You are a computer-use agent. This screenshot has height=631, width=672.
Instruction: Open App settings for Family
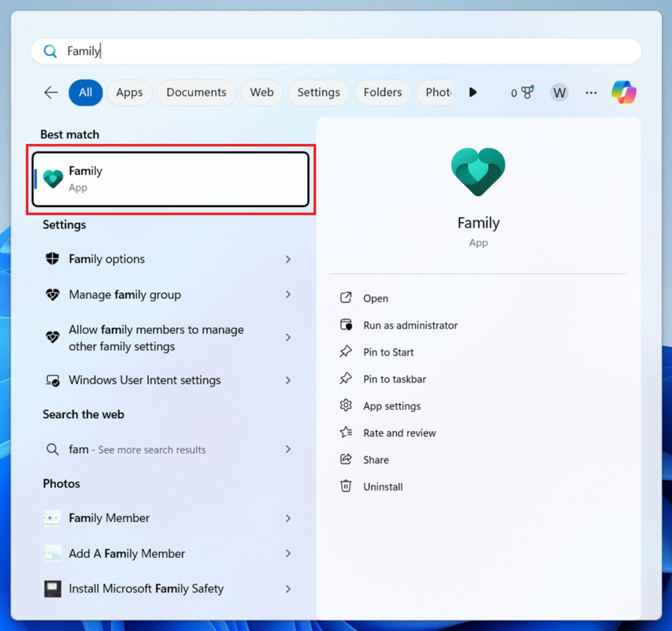(x=392, y=406)
